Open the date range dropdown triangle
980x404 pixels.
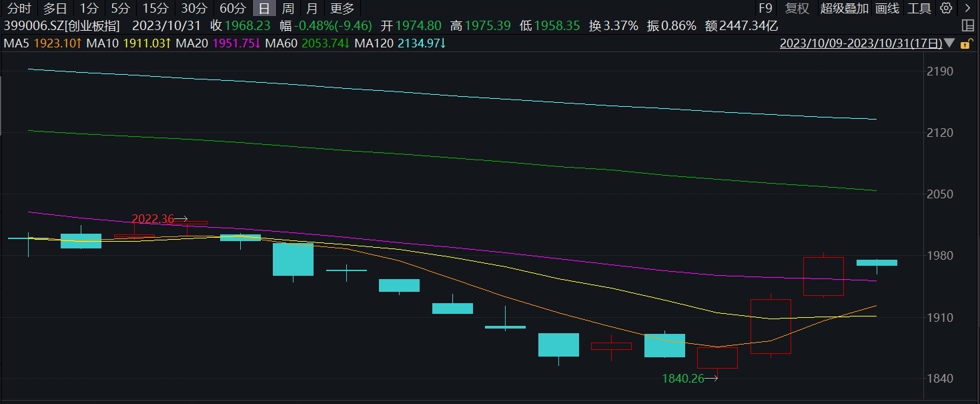point(951,44)
